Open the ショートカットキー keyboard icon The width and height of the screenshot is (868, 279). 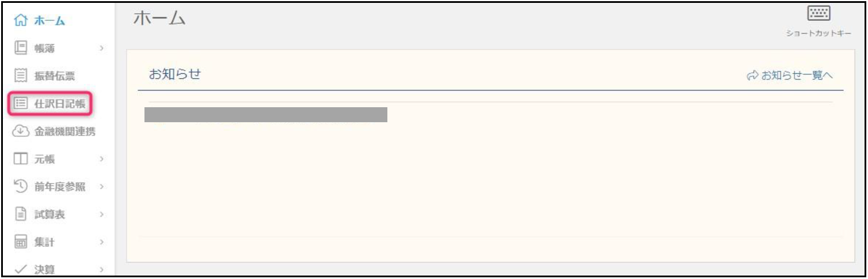click(x=818, y=14)
